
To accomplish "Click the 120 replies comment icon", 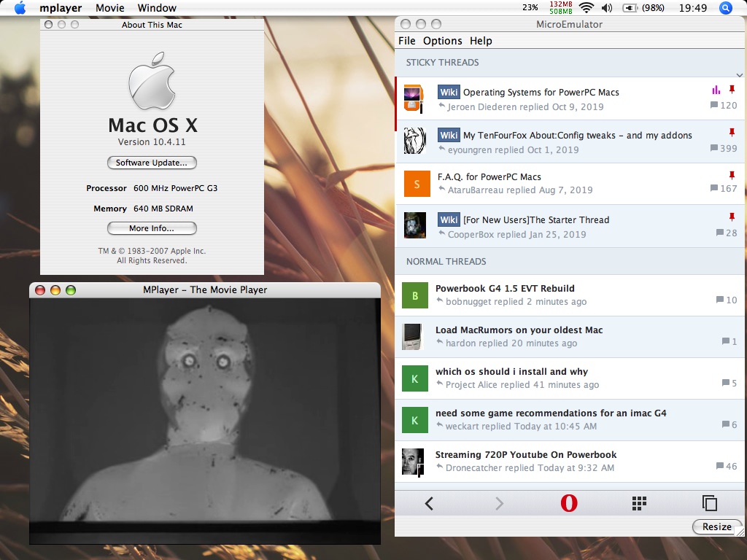I will pos(713,105).
